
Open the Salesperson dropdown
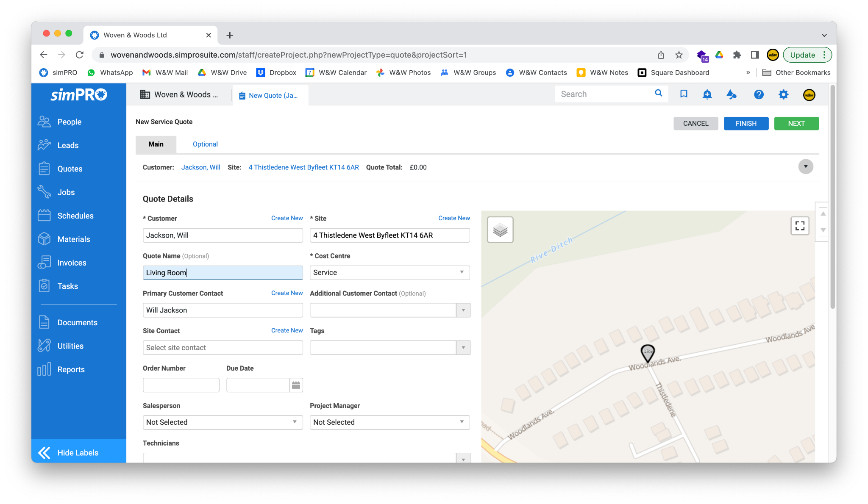[223, 422]
